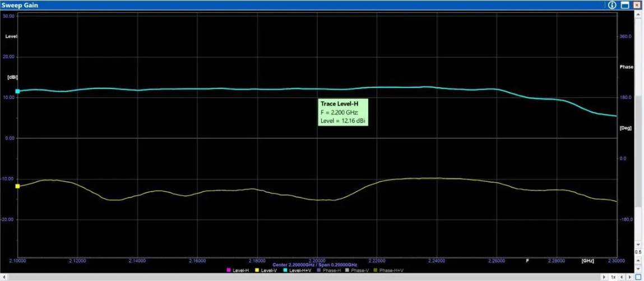Click the 1x horizontal zoom indicator
This screenshot has height=281, width=644.
click(613, 277)
